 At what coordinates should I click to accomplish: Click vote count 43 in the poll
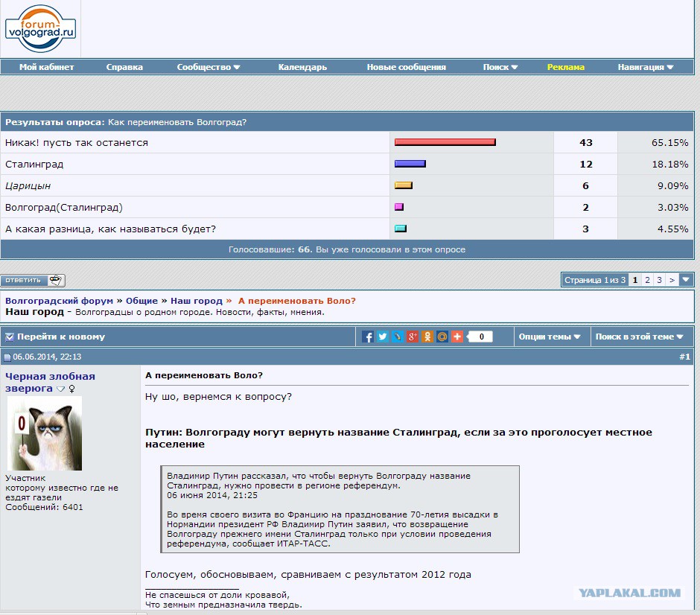coord(586,143)
